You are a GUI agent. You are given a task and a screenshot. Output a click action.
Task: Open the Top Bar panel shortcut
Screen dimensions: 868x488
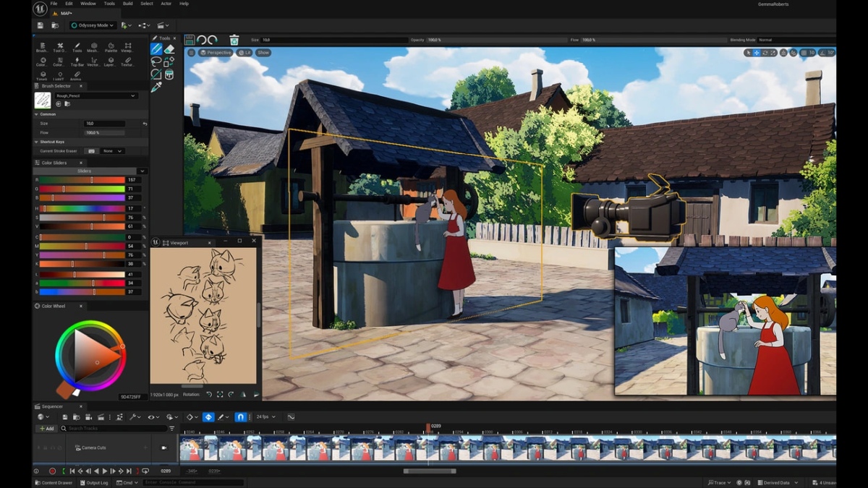coord(77,61)
